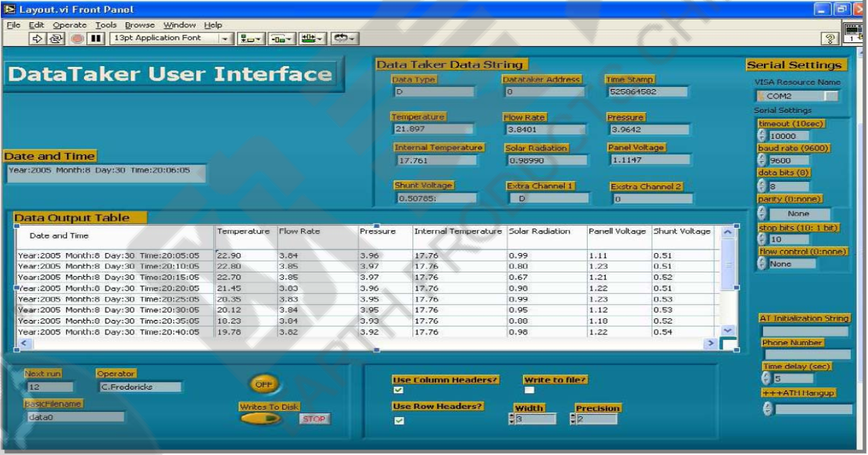Toggle the round OFF button

click(x=264, y=385)
